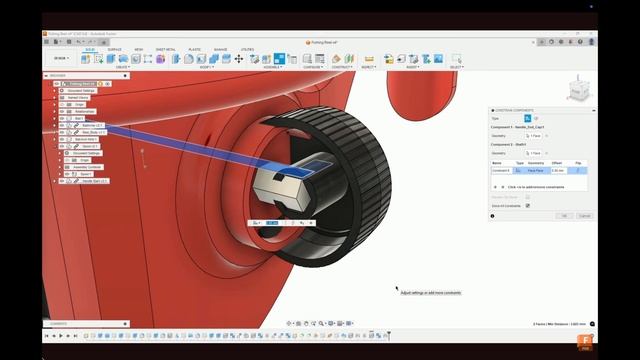Collapse the Browser panel header arrow
This screenshot has height=360, width=640.
[46, 76]
